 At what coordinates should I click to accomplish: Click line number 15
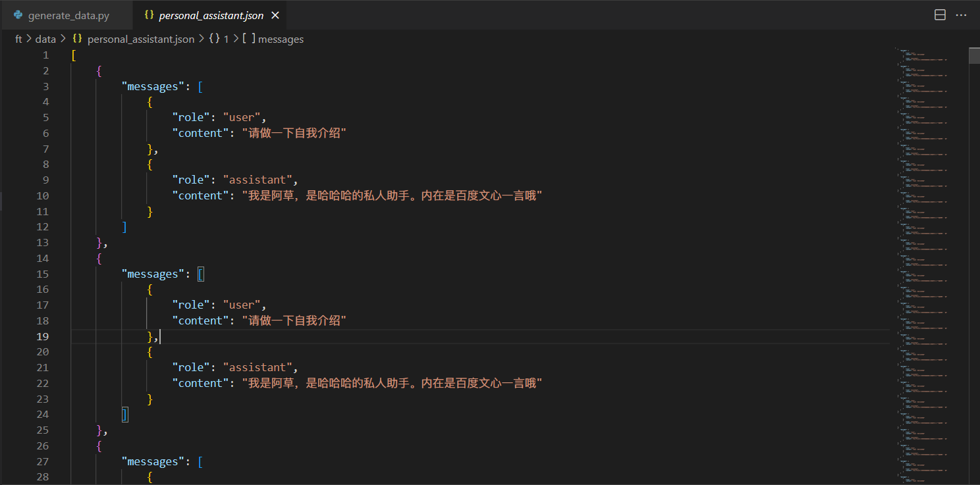pos(43,274)
